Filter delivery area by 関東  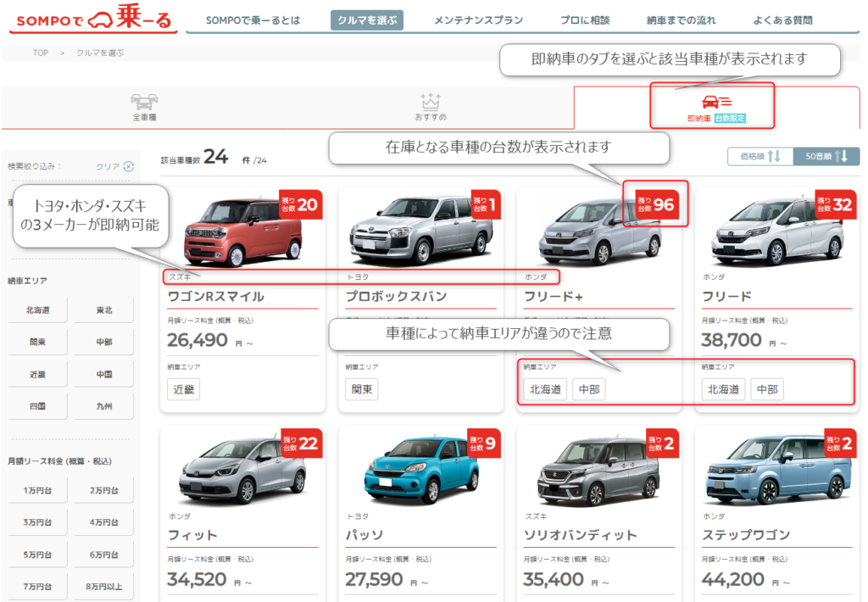tap(37, 343)
